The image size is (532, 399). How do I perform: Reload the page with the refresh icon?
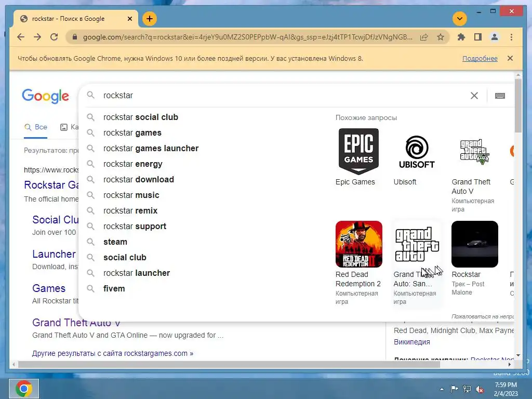(54, 37)
